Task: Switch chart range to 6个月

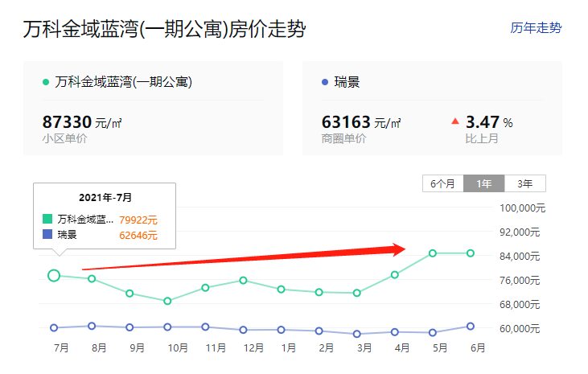Action: [443, 183]
